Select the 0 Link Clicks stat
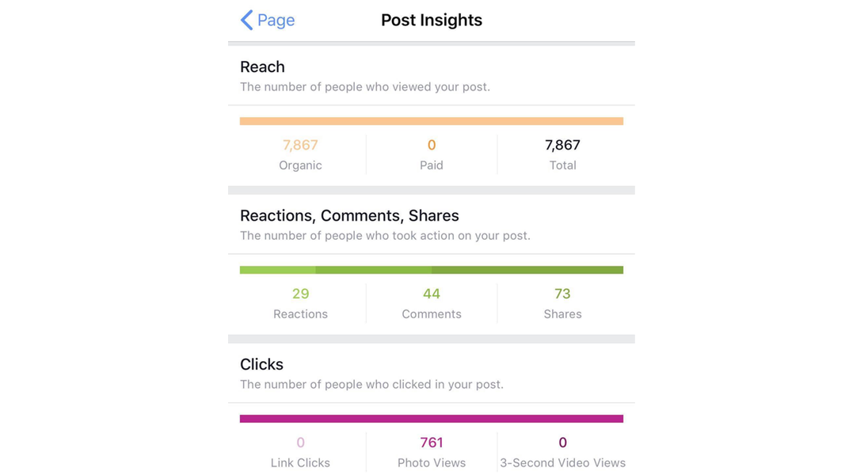868x475 pixels. pos(300,452)
